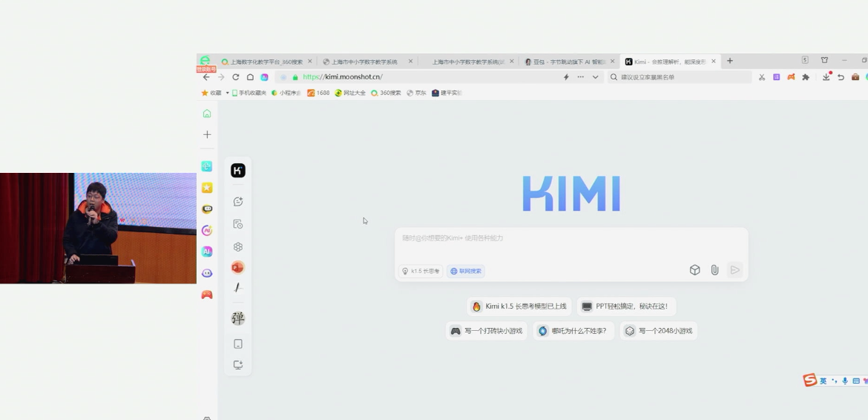Open the blue square AI sidebar icon
Image resolution: width=868 pixels, height=420 pixels.
tap(207, 252)
